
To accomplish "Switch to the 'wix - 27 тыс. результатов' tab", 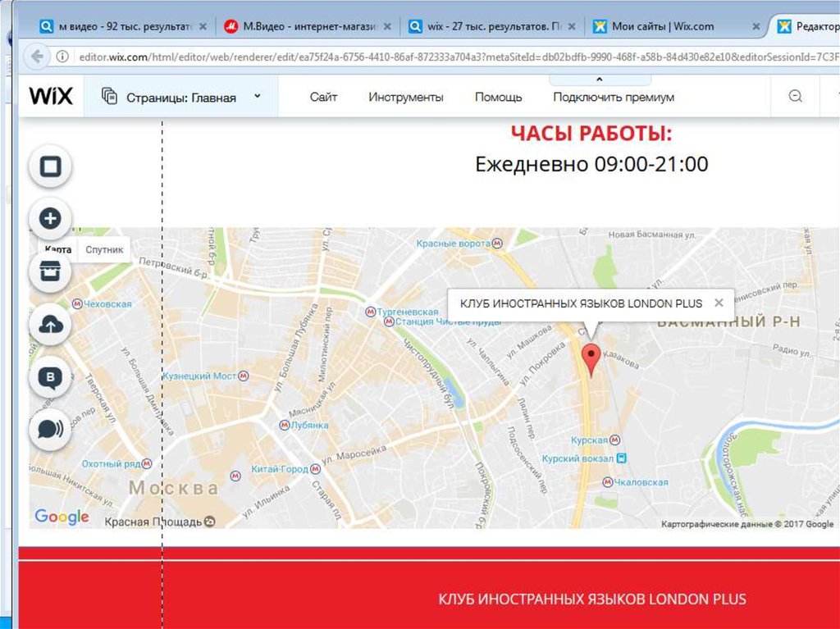I will click(493, 26).
